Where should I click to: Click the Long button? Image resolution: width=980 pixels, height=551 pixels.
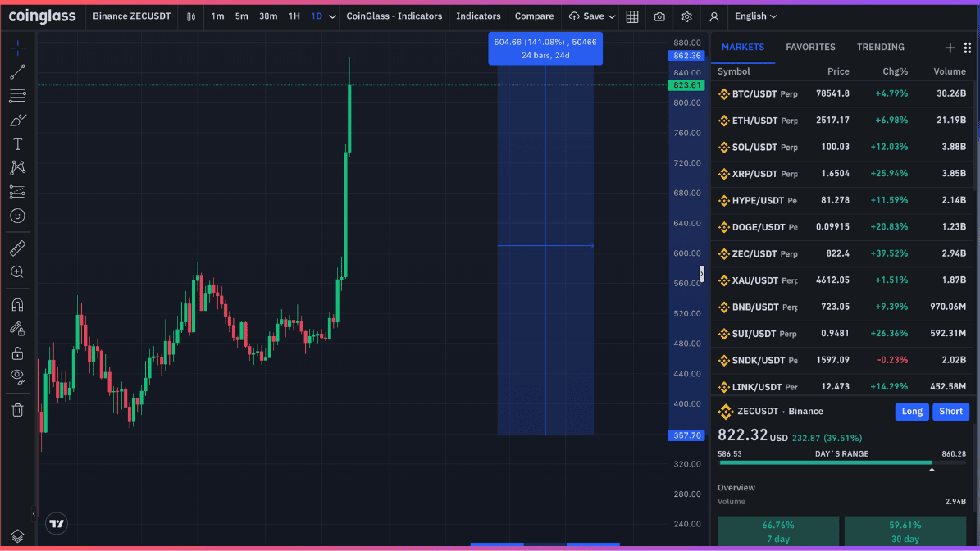click(912, 411)
